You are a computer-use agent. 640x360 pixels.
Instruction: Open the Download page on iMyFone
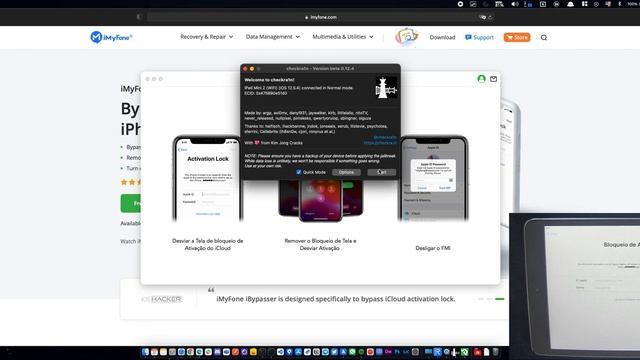point(442,37)
